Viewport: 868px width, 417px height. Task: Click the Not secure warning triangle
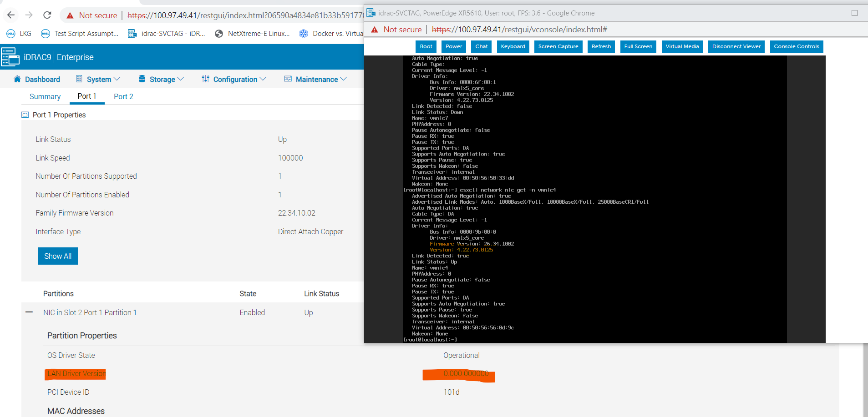(x=70, y=15)
